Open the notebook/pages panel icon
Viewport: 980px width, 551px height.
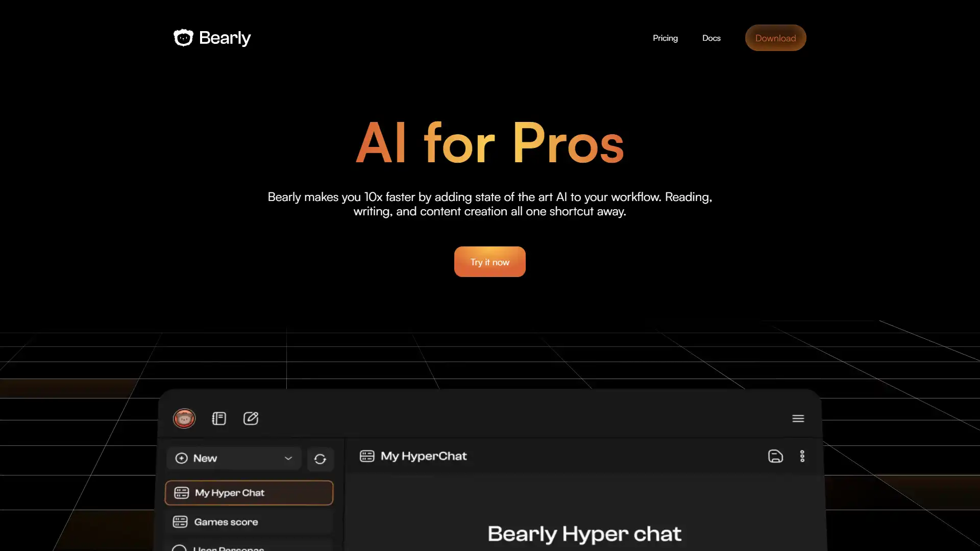pyautogui.click(x=218, y=418)
